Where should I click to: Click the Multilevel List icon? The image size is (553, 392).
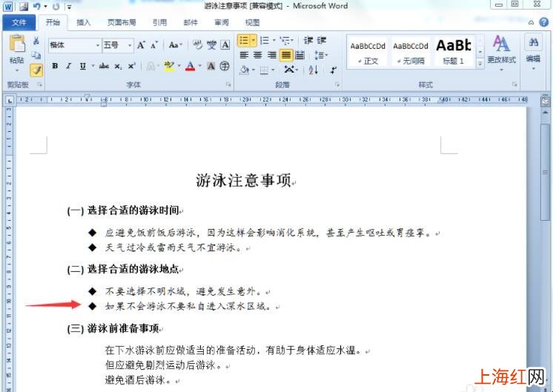(285, 40)
